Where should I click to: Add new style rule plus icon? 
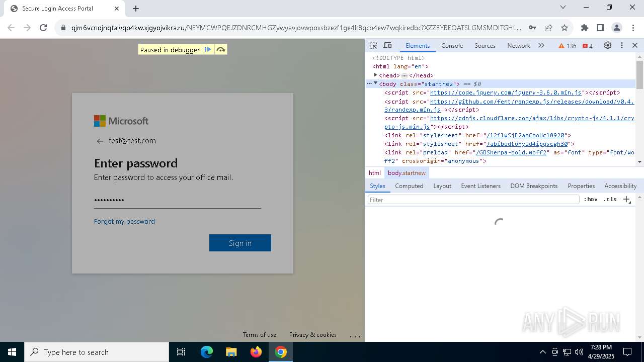627,200
